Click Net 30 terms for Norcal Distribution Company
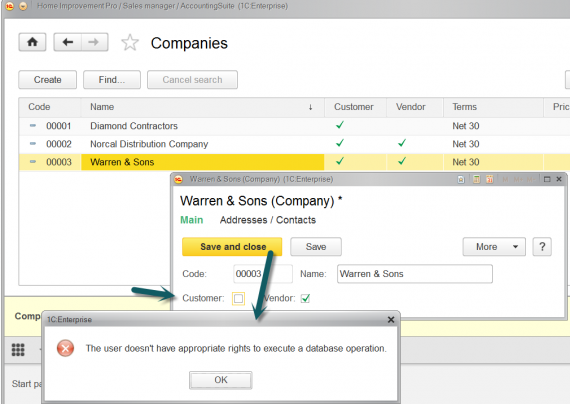The image size is (570, 404). tap(466, 144)
